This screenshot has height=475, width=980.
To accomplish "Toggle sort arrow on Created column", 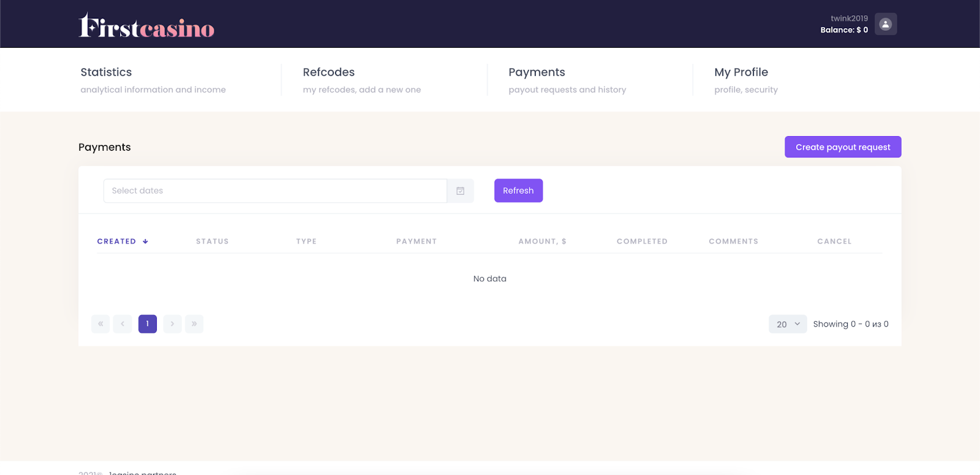I will pos(145,241).
